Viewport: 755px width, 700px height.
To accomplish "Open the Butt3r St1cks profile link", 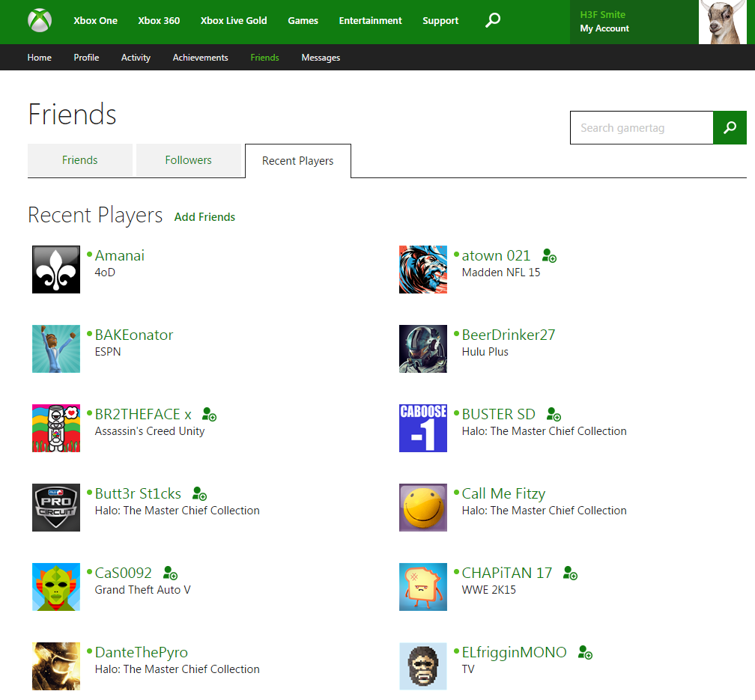I will (138, 494).
